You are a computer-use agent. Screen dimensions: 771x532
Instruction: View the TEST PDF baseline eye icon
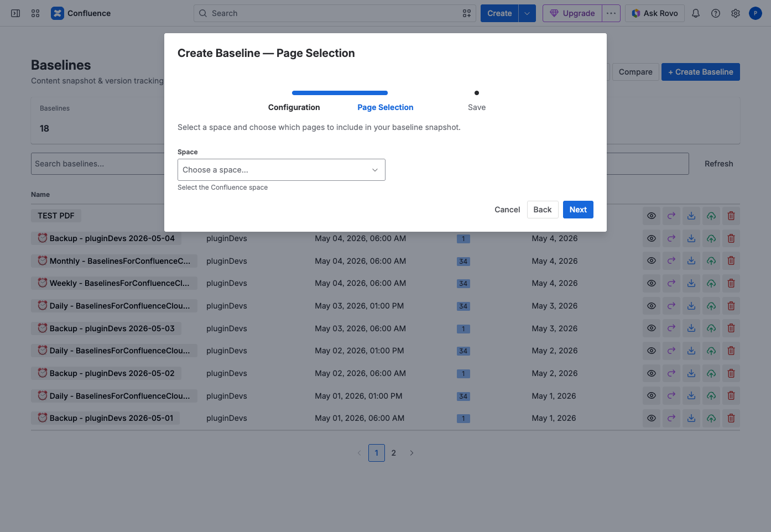point(652,216)
